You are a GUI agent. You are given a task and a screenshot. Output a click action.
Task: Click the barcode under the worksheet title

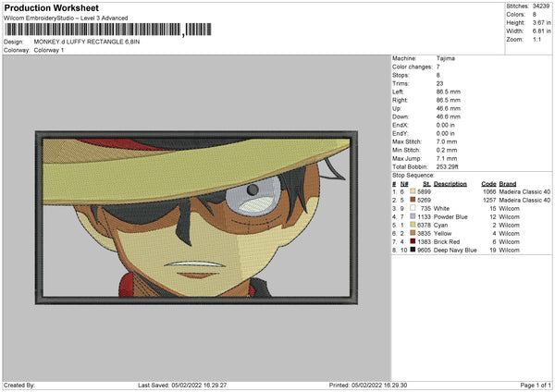(108, 30)
